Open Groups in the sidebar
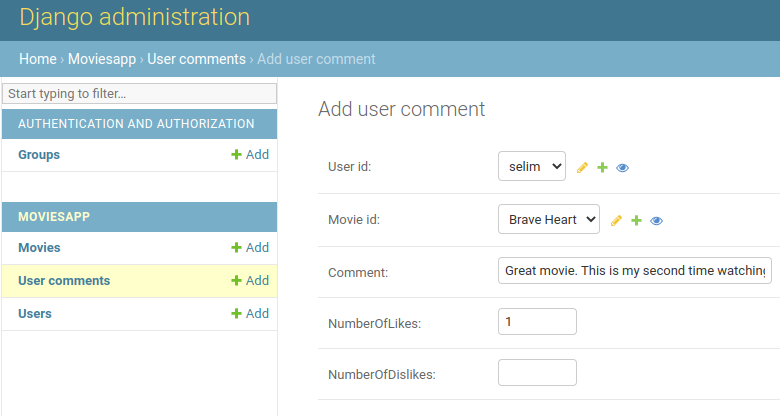Image resolution: width=780 pixels, height=416 pixels. tap(39, 155)
